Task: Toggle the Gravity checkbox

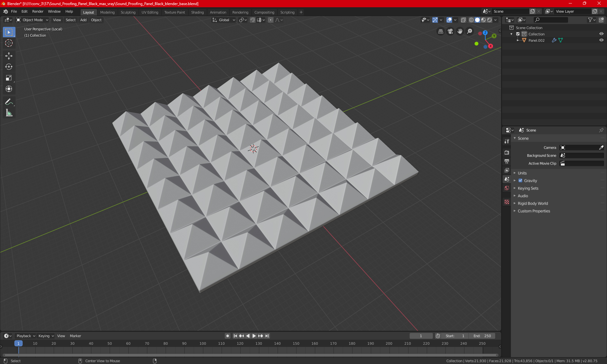Action: (x=520, y=181)
